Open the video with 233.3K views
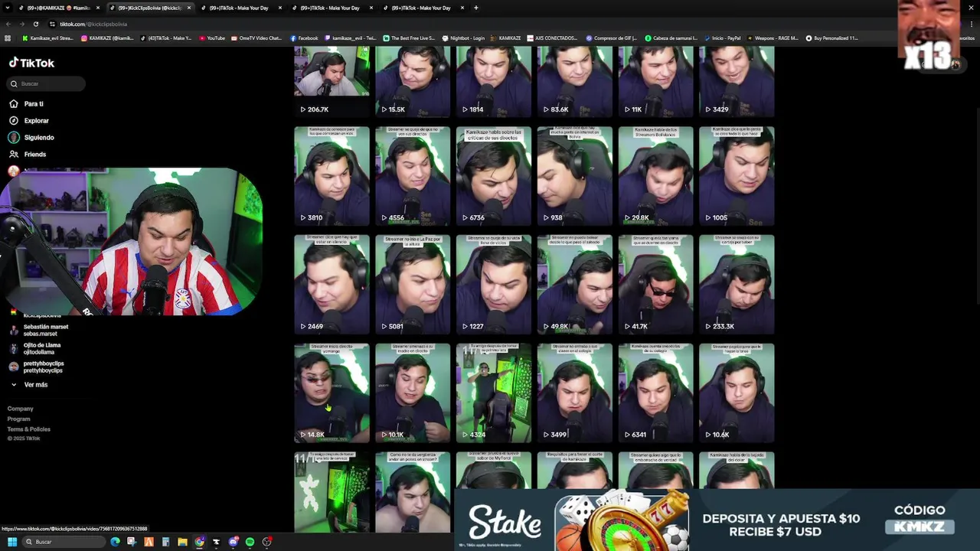Screen dimensions: 980x551 pos(737,285)
